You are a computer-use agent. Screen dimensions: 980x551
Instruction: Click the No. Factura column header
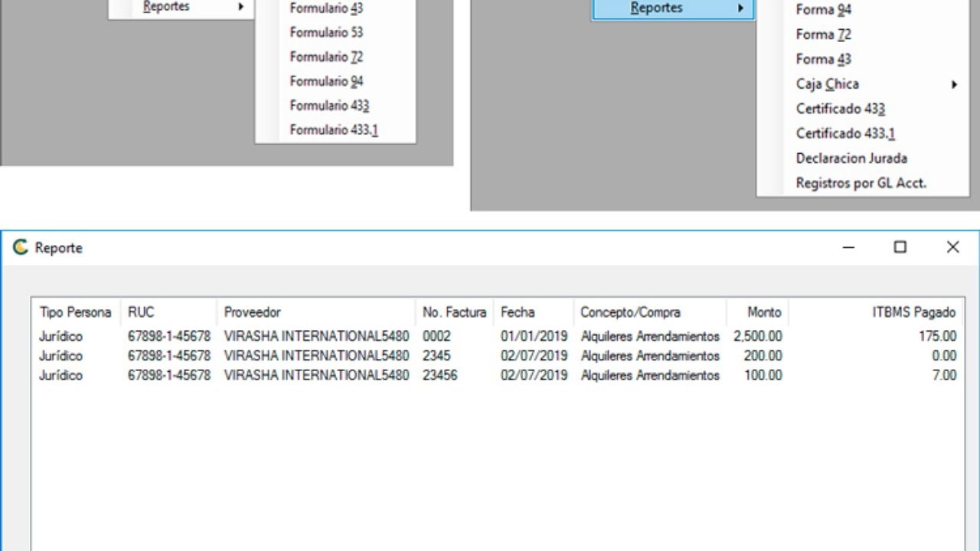pos(455,312)
